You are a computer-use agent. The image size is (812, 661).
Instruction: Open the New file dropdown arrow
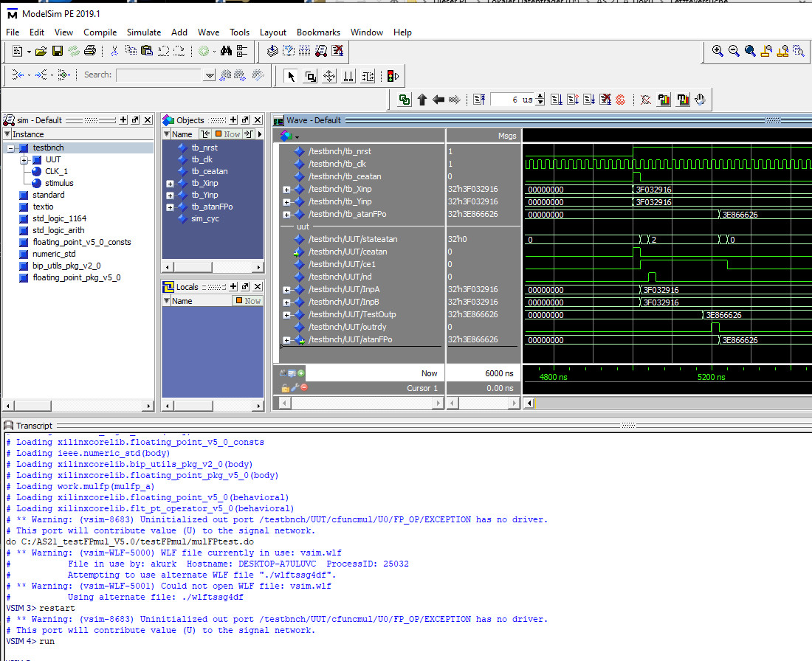[x=29, y=51]
